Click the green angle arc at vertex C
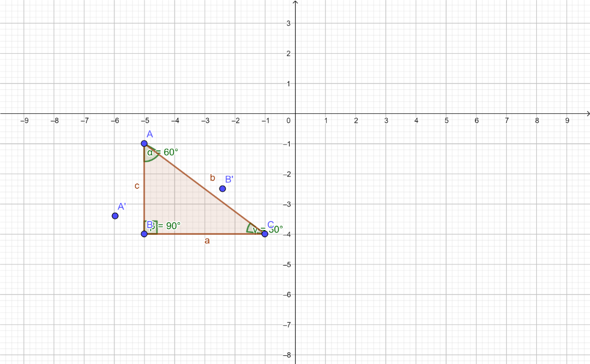The image size is (590, 364). tap(248, 228)
